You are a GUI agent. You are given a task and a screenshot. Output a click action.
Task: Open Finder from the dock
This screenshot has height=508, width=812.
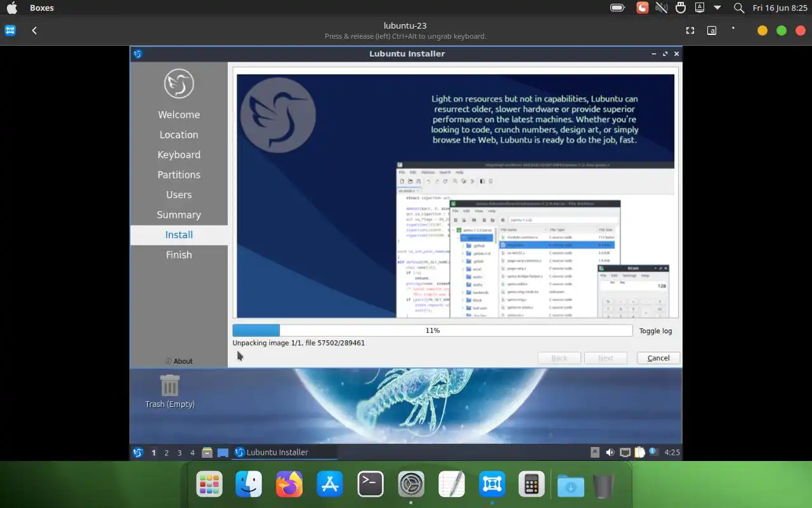pyautogui.click(x=249, y=485)
